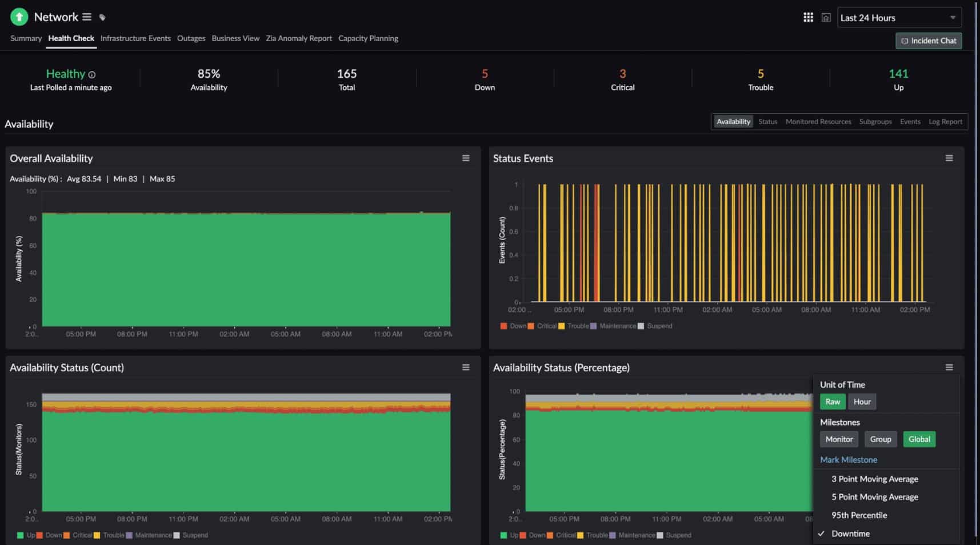Open the Status Events panel menu

(950, 158)
